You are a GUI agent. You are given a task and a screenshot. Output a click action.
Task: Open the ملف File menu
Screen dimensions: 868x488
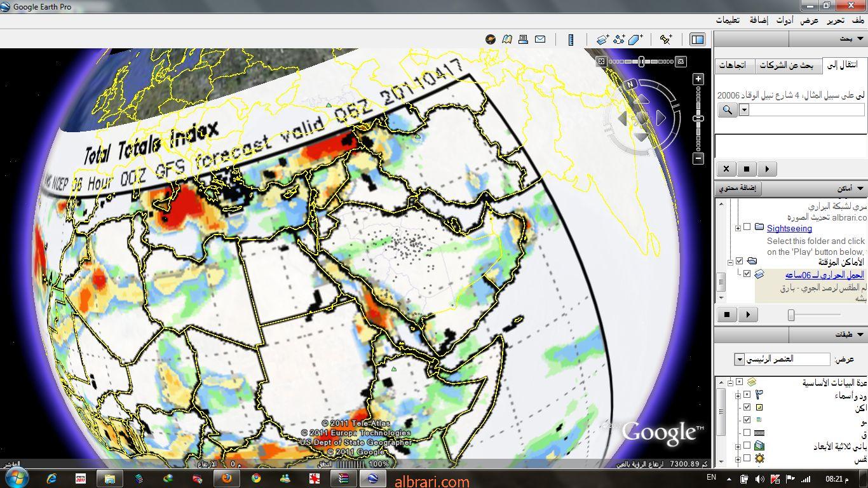click(858, 20)
